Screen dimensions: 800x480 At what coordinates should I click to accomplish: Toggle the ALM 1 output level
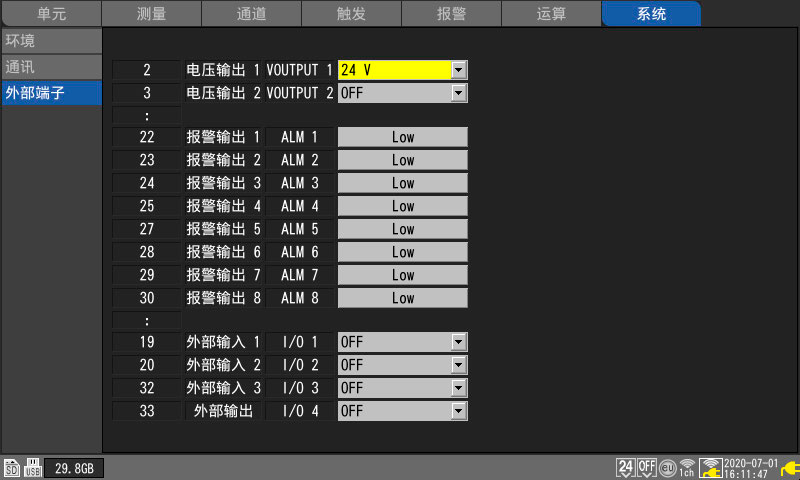(402, 137)
